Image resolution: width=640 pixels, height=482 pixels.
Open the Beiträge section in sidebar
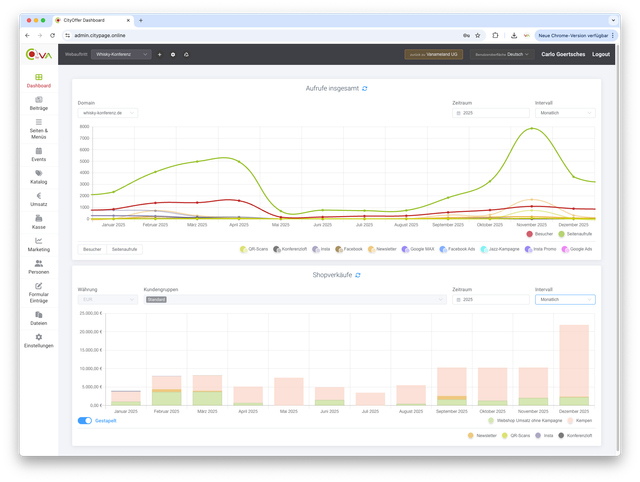coord(38,102)
